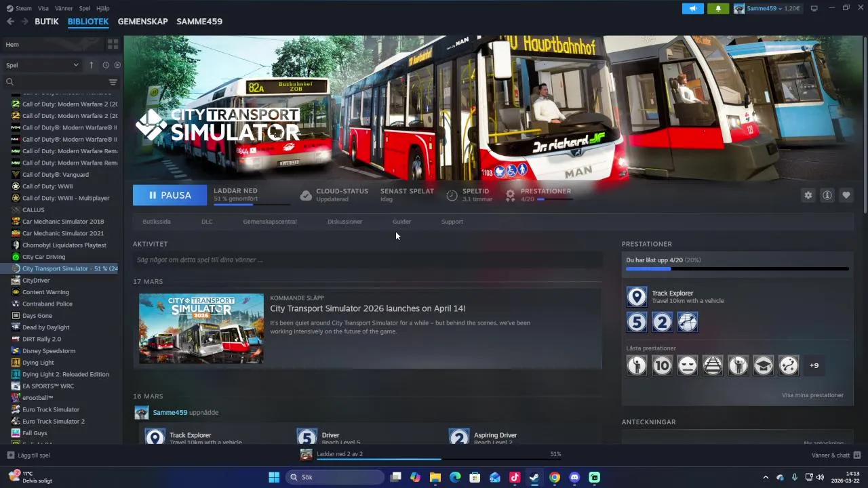Viewport: 868px width, 488px height.
Task: Open TikTok from taskbar
Action: [515, 477]
